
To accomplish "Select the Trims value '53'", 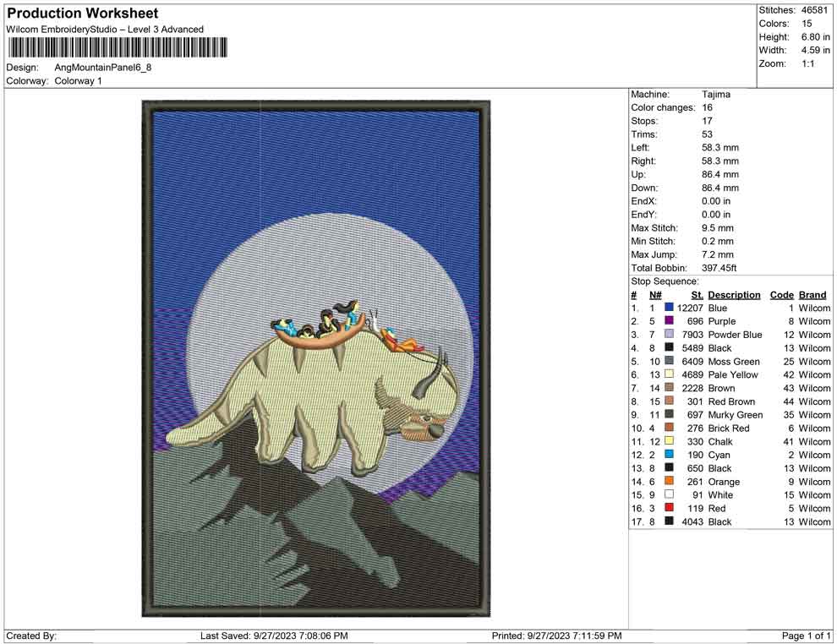I will (708, 134).
